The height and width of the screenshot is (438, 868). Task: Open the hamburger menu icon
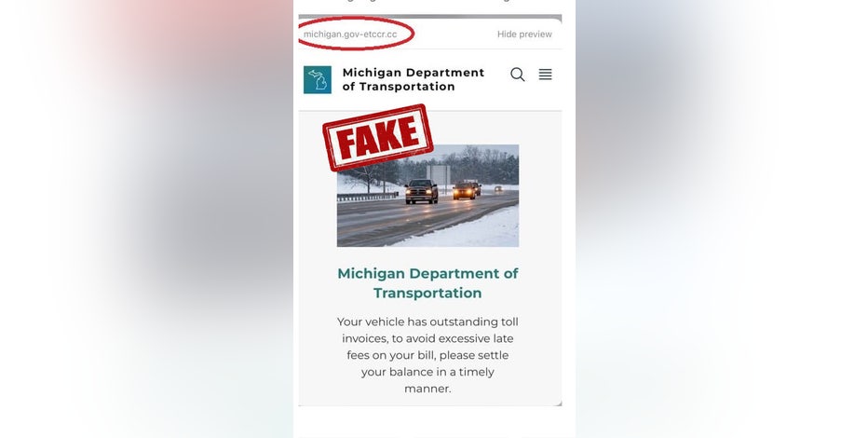click(545, 75)
